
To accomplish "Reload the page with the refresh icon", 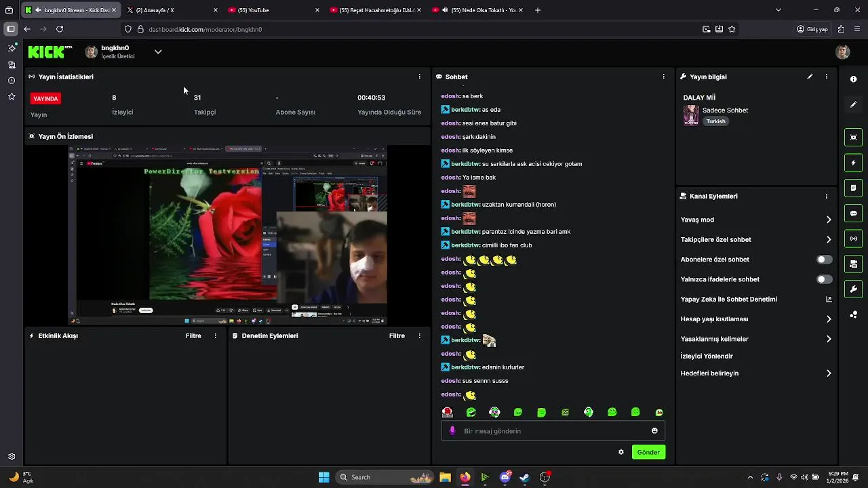I will (x=60, y=29).
